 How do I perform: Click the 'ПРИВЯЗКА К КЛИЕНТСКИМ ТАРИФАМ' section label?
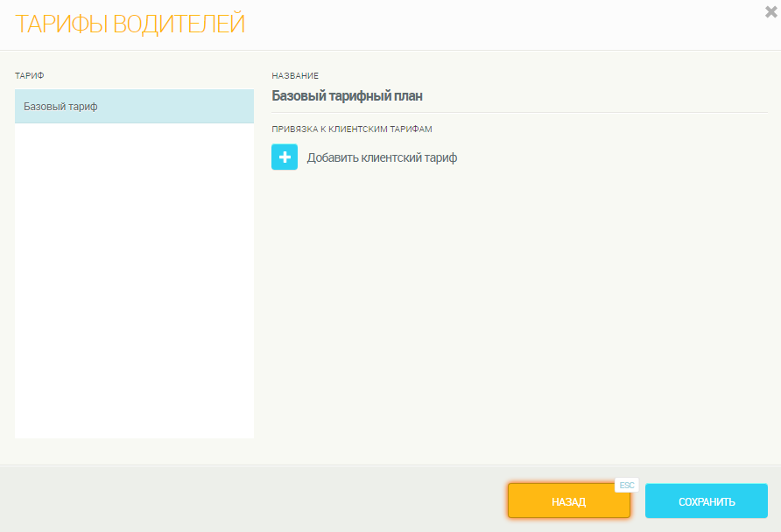point(352,129)
